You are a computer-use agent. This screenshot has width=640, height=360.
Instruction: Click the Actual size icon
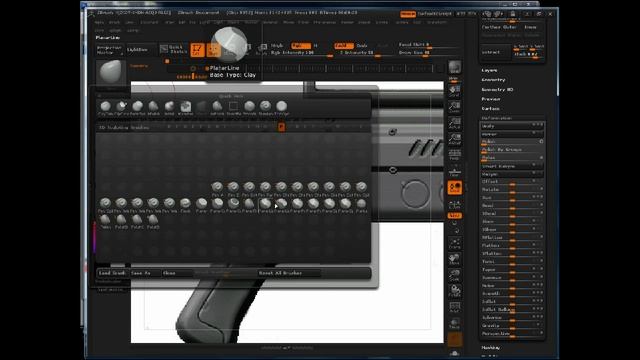click(x=454, y=123)
